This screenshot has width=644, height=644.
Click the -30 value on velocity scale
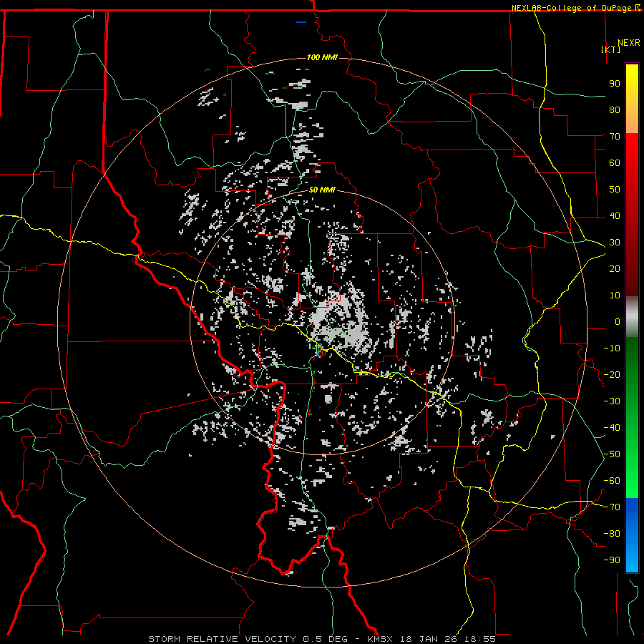point(612,401)
